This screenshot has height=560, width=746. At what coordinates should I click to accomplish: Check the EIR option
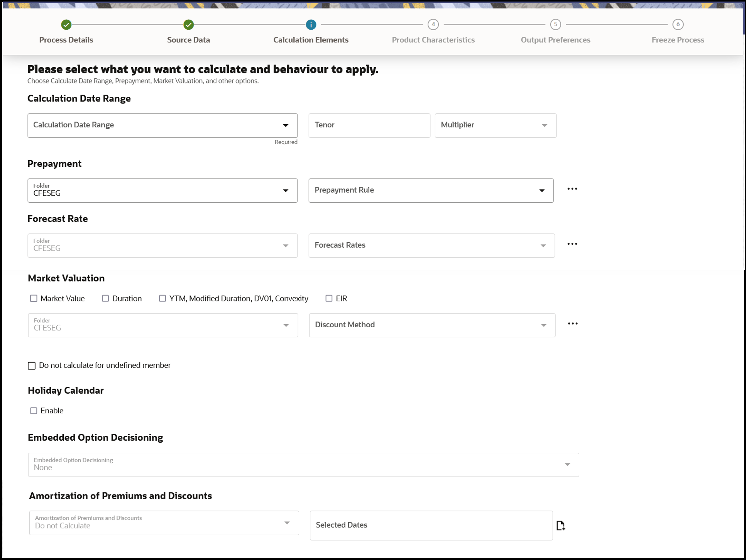coord(329,298)
